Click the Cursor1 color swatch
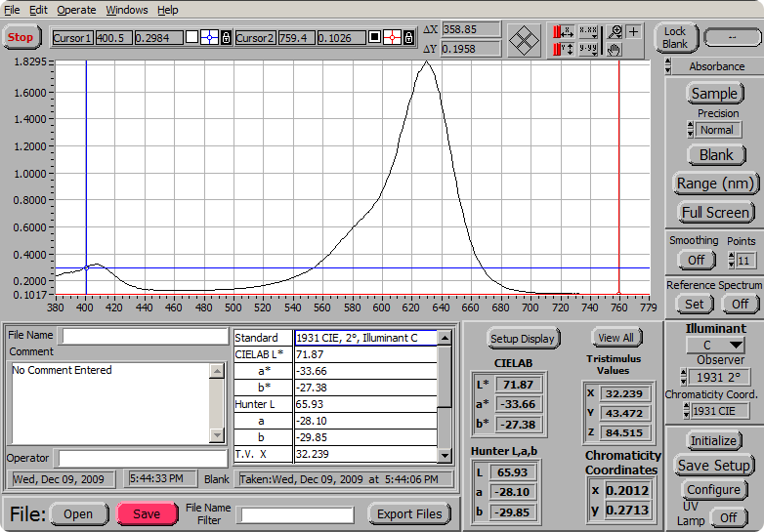Viewport: 764px width, 532px height. [191, 38]
